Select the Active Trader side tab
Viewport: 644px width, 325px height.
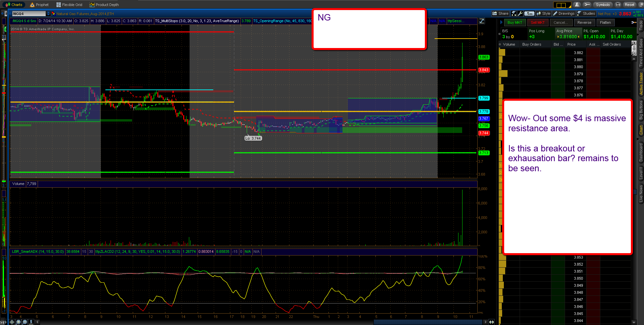tap(641, 84)
